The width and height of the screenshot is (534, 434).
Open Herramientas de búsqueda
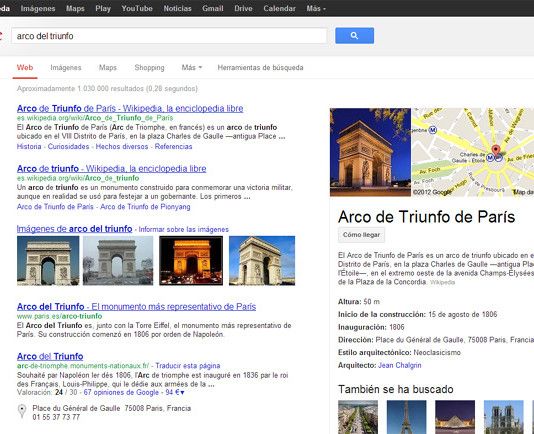(260, 67)
